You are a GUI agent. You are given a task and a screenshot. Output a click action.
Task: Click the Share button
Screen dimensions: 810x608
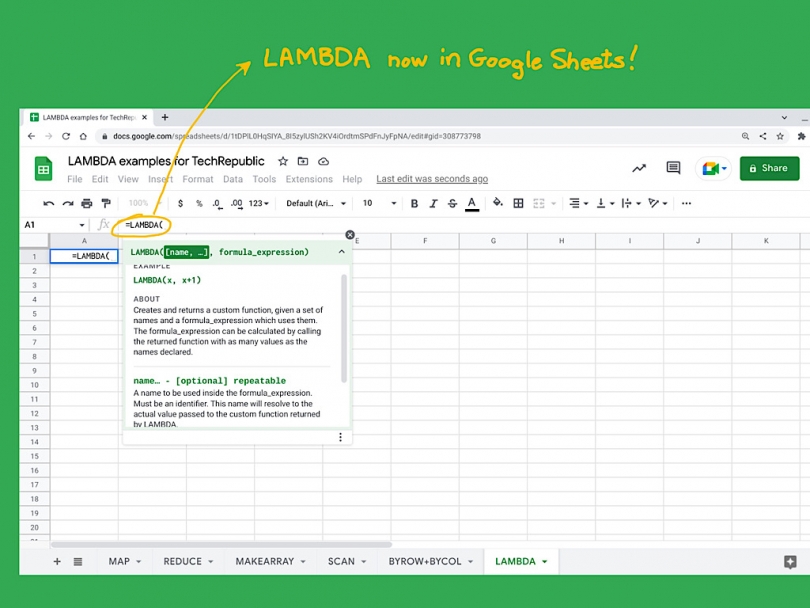coord(768,168)
